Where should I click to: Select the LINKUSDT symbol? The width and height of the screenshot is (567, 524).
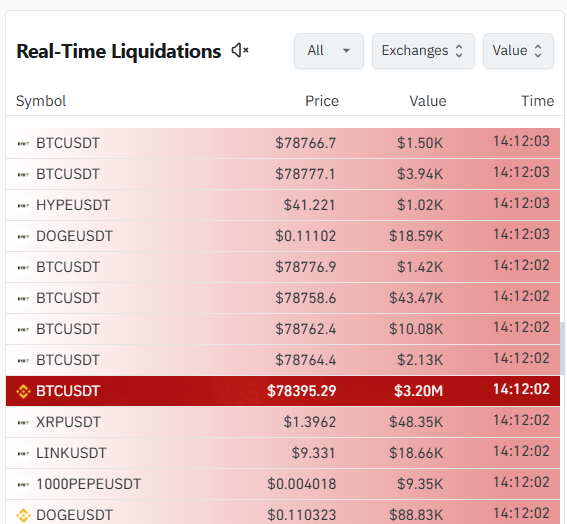(x=71, y=453)
